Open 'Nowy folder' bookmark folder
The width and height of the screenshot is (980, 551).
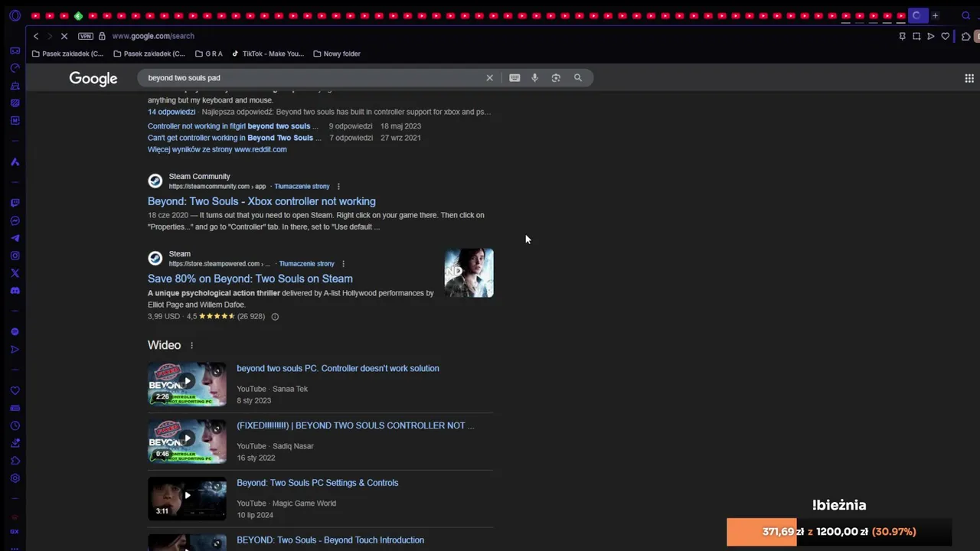point(336,54)
